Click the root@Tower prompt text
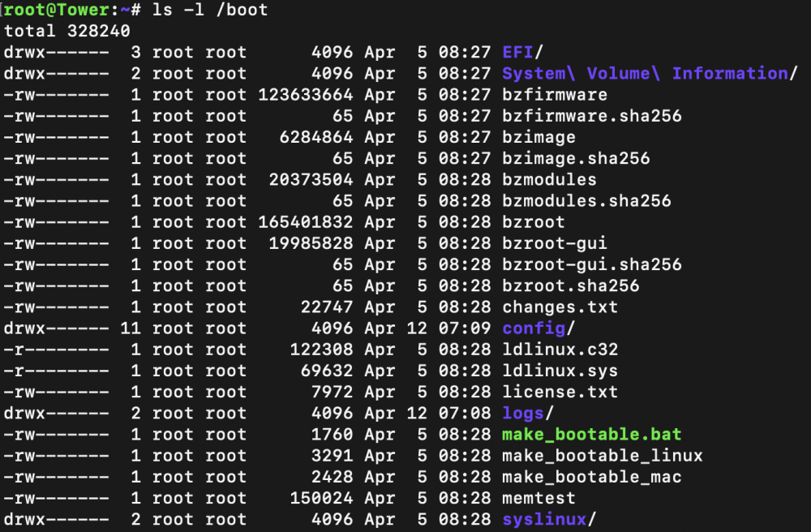Image resolution: width=811 pixels, height=532 pixels. 57,10
